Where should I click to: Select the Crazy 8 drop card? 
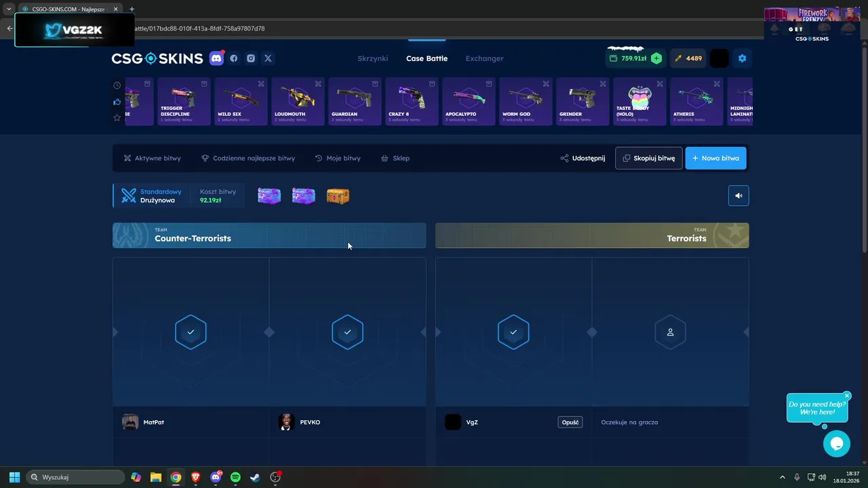pos(412,102)
